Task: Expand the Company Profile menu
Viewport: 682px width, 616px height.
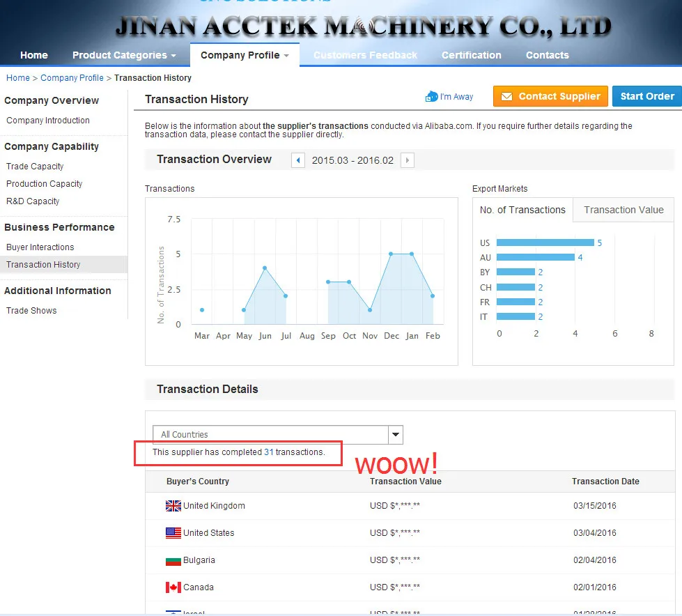Action: pos(245,55)
